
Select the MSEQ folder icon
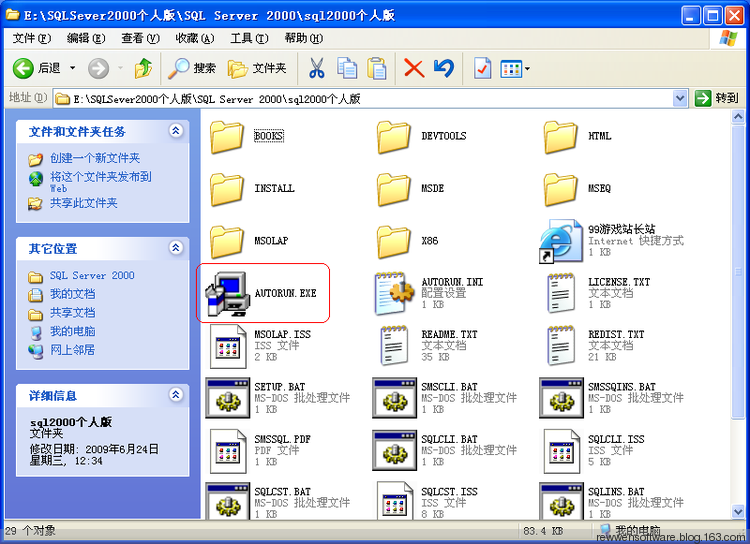click(561, 189)
